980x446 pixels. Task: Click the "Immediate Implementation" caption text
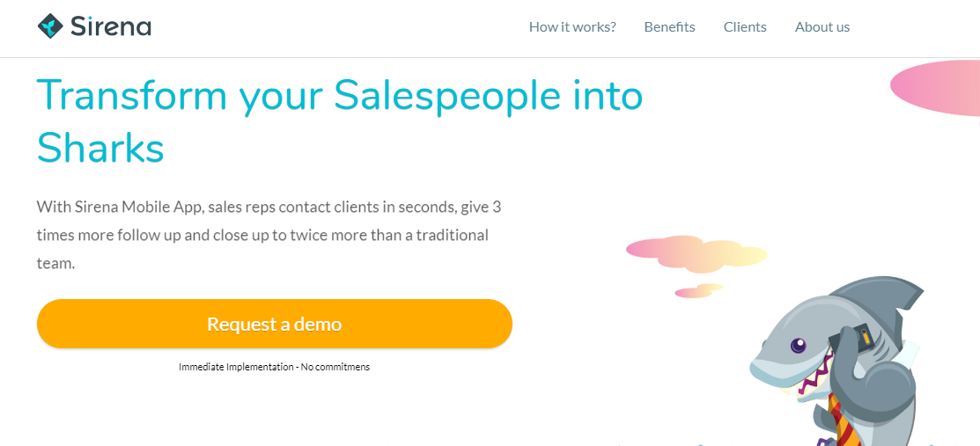pos(274,367)
